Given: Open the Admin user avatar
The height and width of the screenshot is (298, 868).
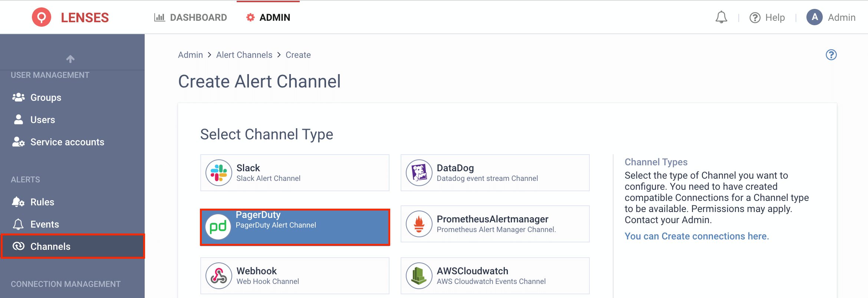Looking at the screenshot, I should tap(815, 17).
